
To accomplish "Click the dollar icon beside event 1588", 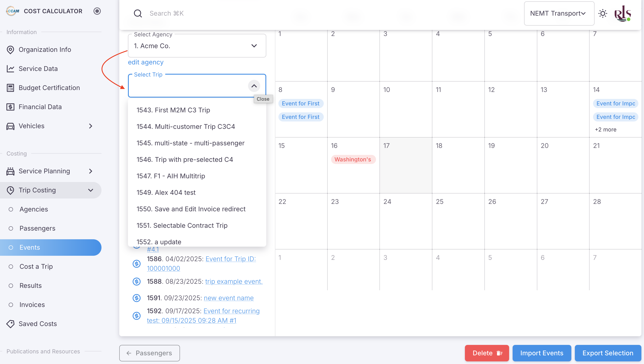I will click(x=137, y=281).
